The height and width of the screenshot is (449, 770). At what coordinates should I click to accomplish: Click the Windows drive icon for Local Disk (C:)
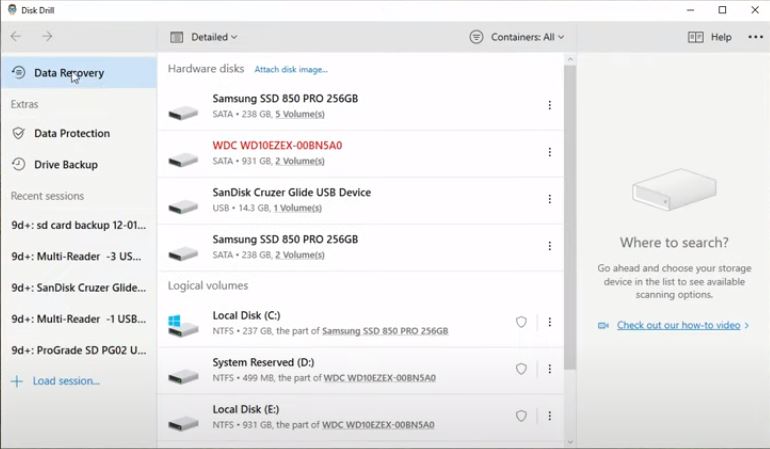click(x=182, y=325)
